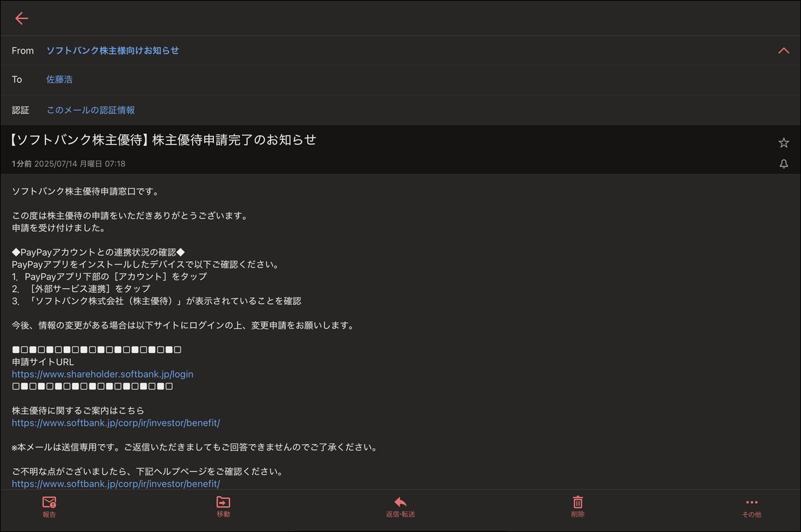This screenshot has height=532, width=801.
Task: Tap the To label
Action: (x=17, y=79)
